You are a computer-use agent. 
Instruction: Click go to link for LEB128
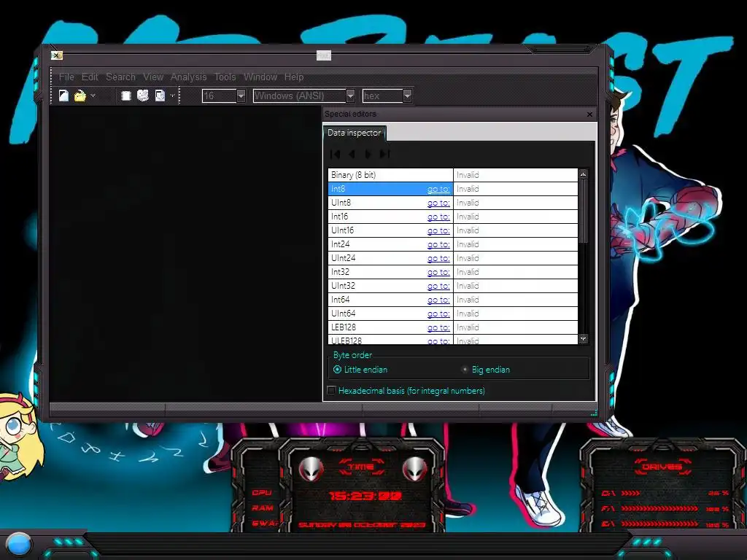[x=438, y=327]
